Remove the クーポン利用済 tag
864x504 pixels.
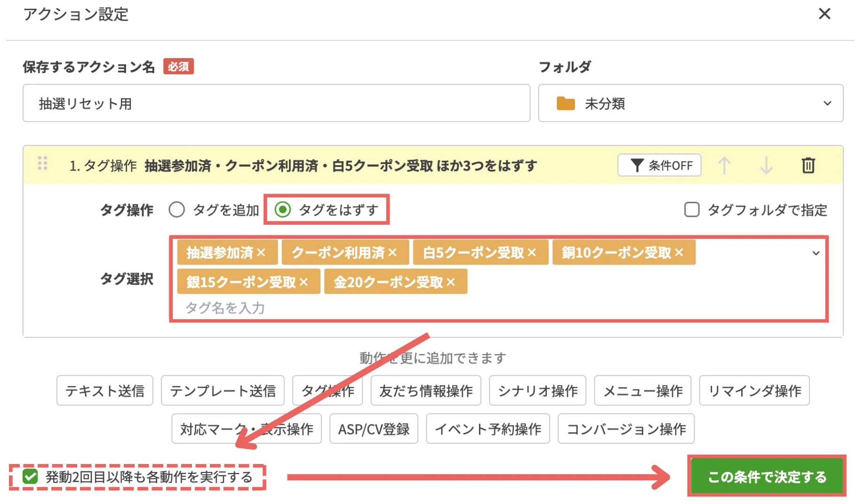tap(392, 252)
